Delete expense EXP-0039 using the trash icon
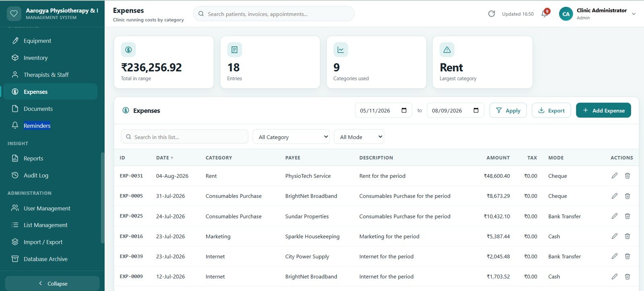Image resolution: width=644 pixels, height=291 pixels. click(x=627, y=256)
